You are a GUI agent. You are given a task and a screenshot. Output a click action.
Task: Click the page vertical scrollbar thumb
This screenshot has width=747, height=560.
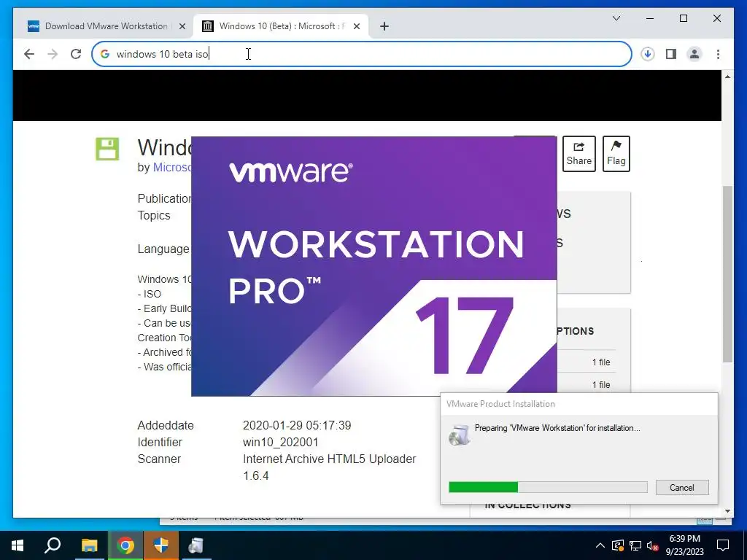pos(727,274)
